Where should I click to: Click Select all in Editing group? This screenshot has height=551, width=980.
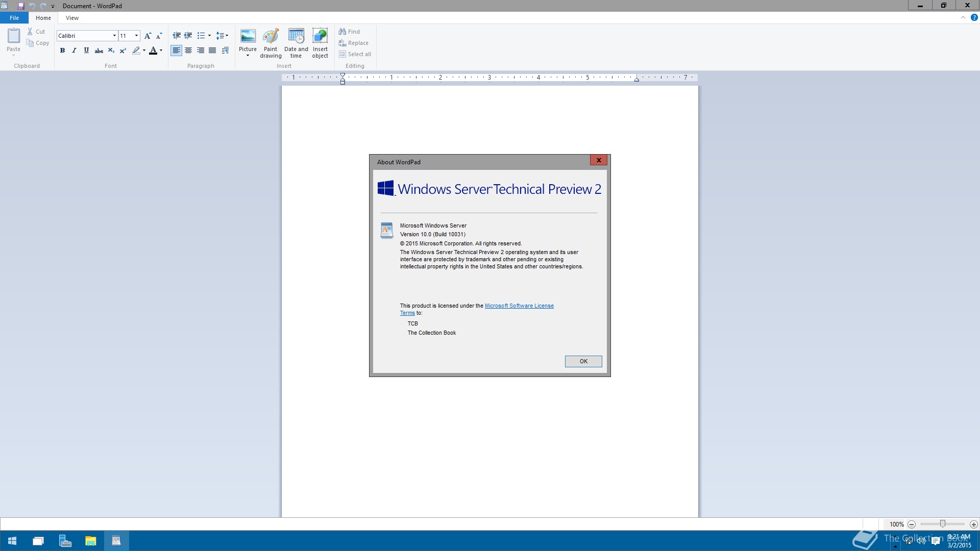point(355,54)
